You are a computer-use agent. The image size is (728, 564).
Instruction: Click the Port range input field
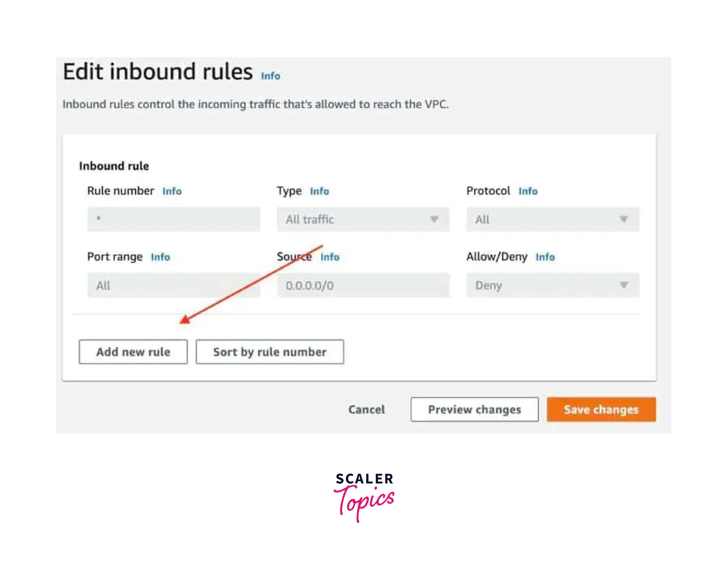pos(174,285)
